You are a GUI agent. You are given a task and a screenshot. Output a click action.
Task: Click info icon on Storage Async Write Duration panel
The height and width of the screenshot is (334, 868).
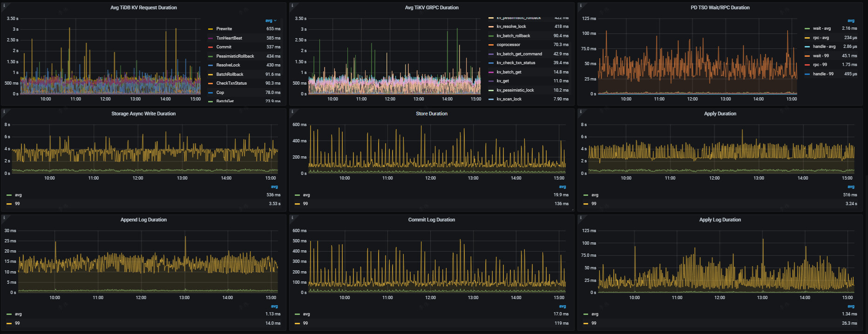(4, 112)
